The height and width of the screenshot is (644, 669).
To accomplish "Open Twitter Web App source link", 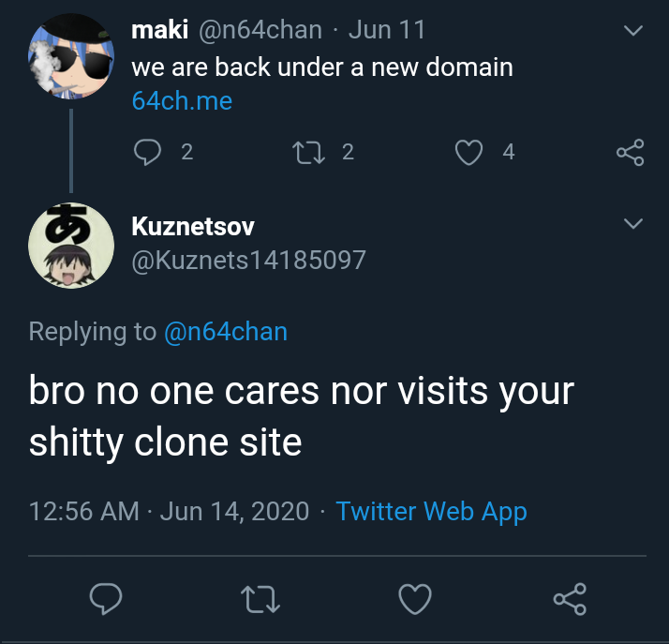I will (x=431, y=511).
